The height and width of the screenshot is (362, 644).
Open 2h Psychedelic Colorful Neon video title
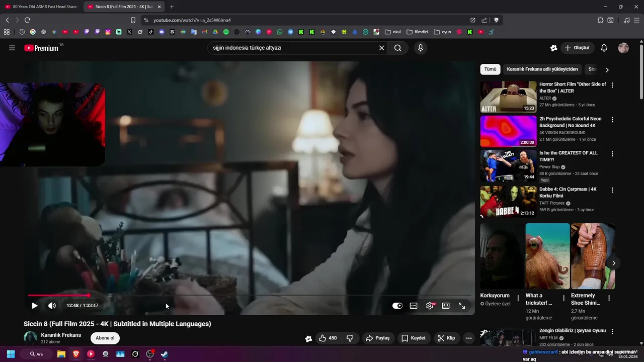(x=570, y=122)
